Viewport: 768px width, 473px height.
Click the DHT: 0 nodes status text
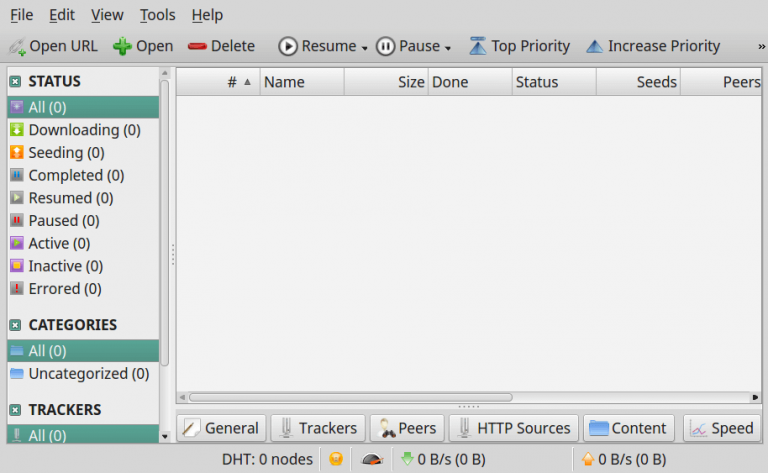(267, 459)
